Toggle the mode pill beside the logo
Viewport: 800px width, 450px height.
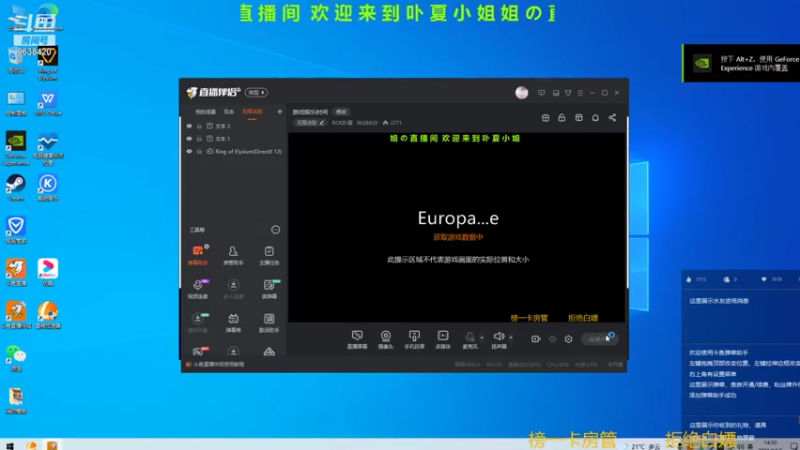click(256, 92)
